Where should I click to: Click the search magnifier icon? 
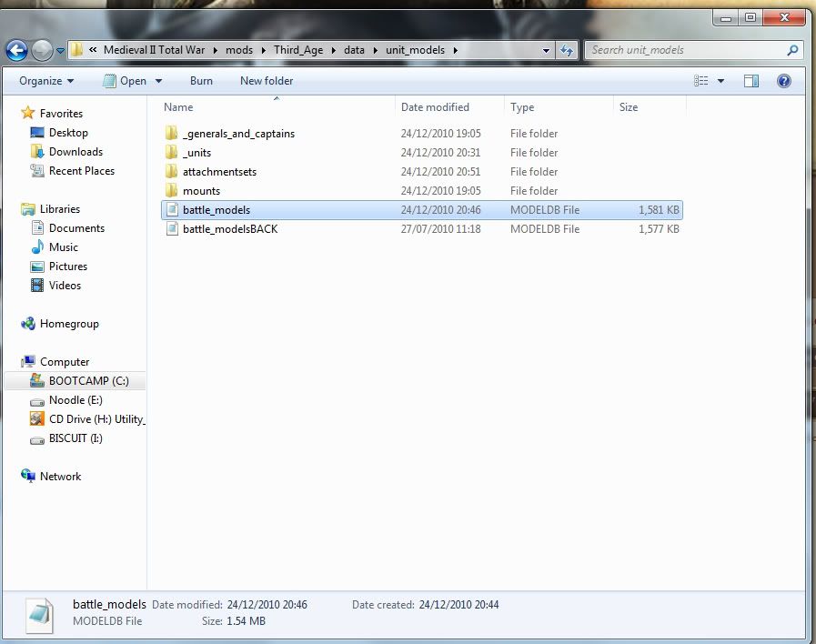792,51
